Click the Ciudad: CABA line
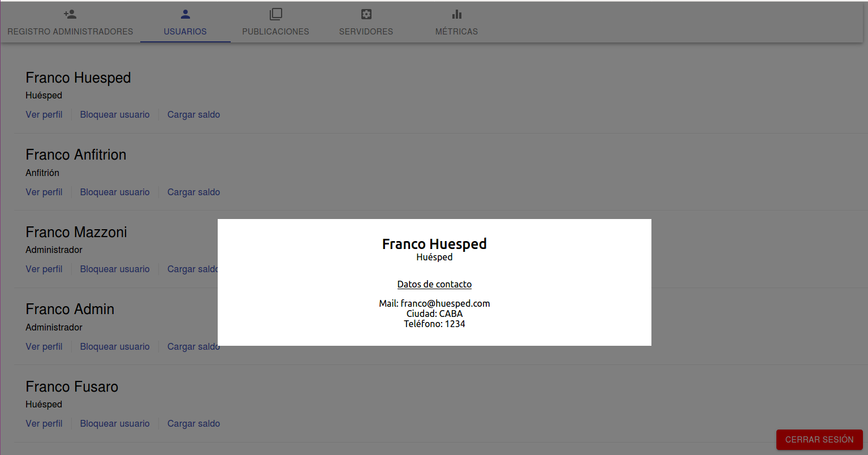 (434, 314)
